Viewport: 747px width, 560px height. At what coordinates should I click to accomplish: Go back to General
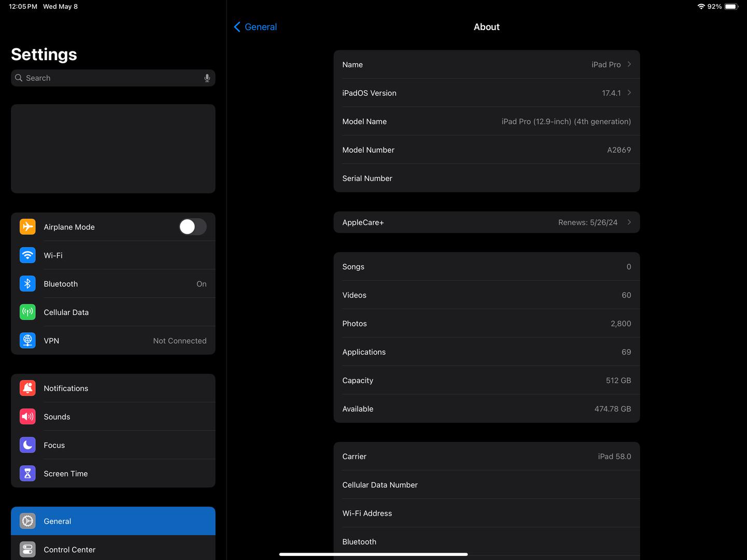click(256, 27)
